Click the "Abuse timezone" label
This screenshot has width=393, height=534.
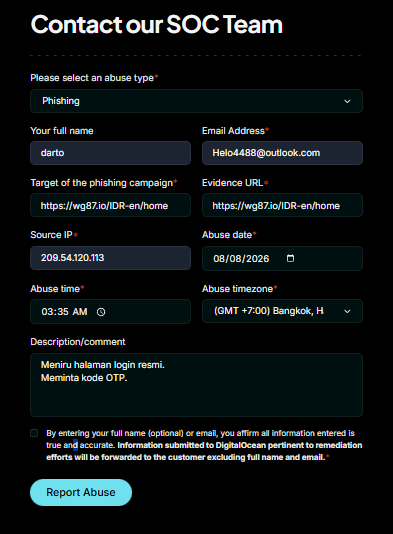(x=237, y=289)
